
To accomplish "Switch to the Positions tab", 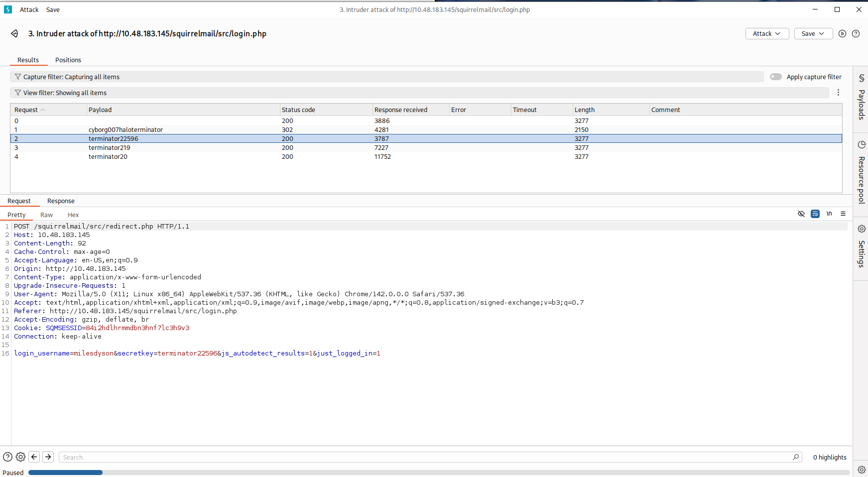I will (x=68, y=60).
